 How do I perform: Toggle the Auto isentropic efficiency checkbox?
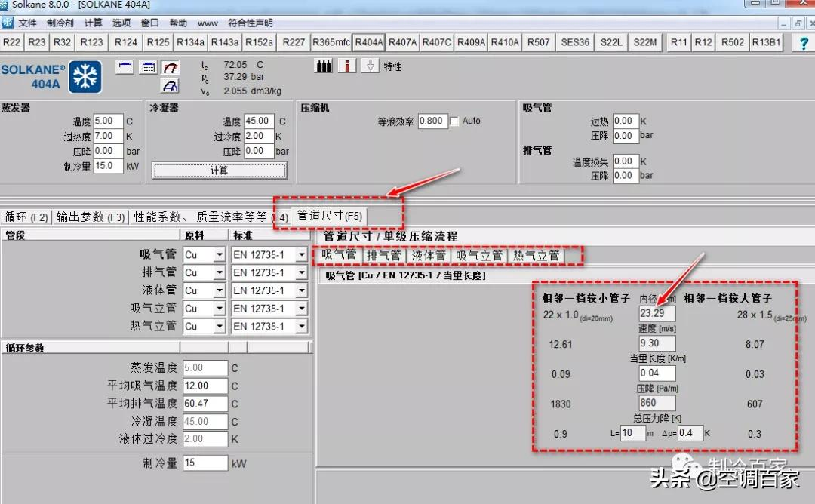click(x=454, y=121)
